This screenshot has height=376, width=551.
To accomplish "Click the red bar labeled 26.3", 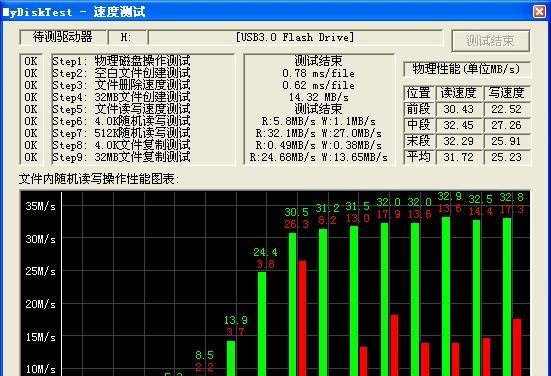I will [x=302, y=318].
